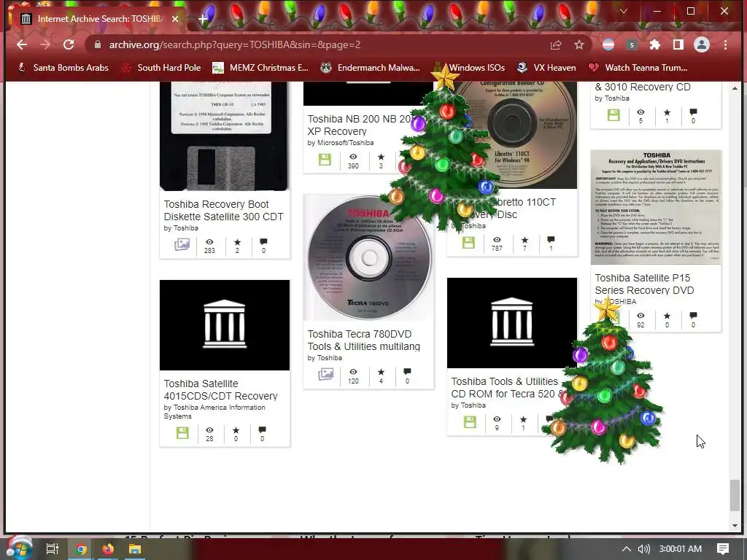Close the Internet Archive Search tab
This screenshot has width=747, height=560.
(175, 18)
